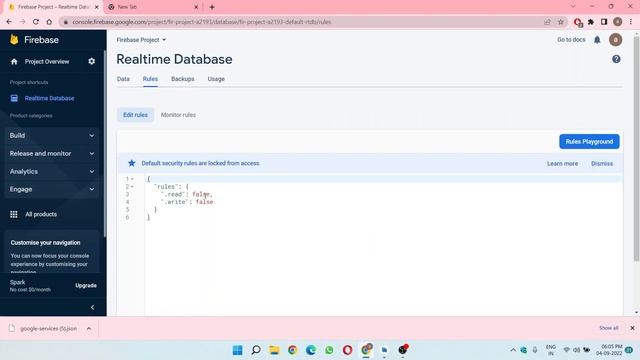Select the Realtime Database sidebar icon
640x360 pixels.
click(14, 98)
